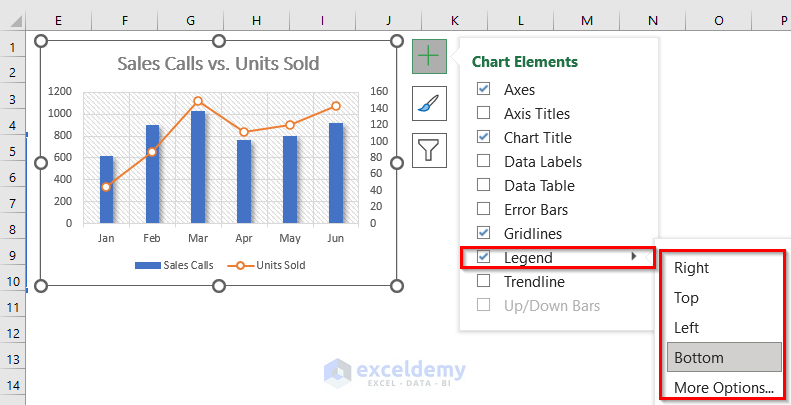Click the Mar blue bar
The height and width of the screenshot is (405, 791).
pos(198,166)
